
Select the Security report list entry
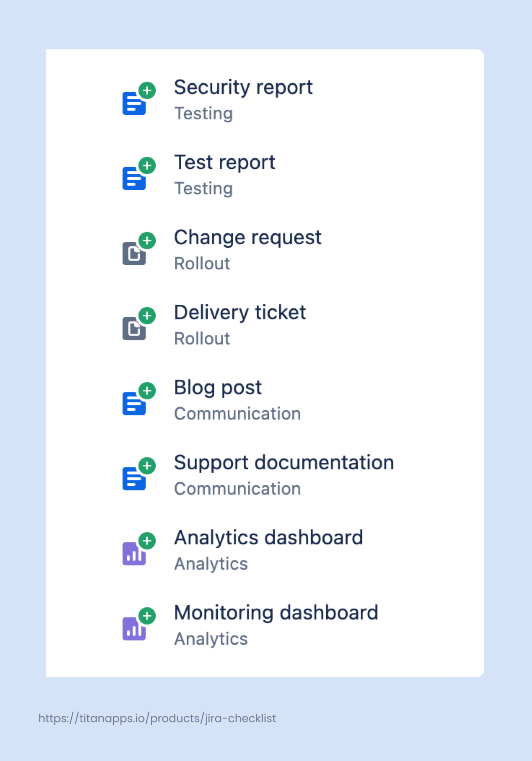244,87
